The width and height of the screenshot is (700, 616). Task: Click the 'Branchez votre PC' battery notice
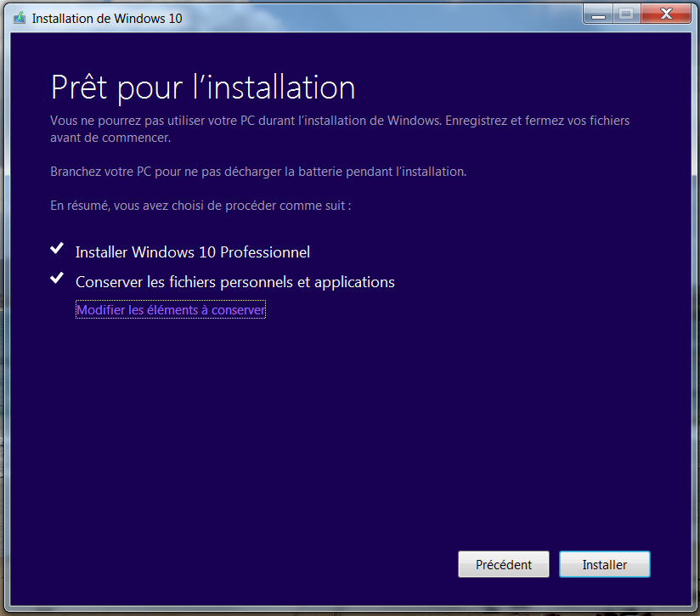tap(258, 172)
